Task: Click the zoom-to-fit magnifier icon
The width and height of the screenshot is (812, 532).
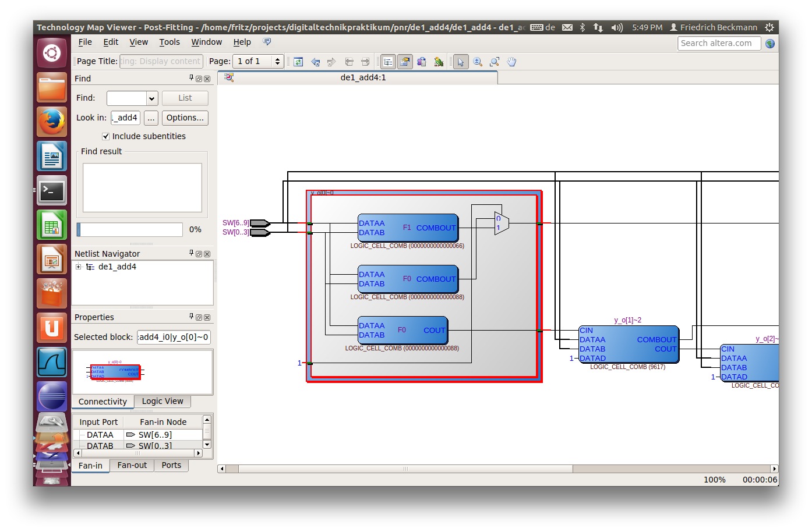Action: click(495, 62)
